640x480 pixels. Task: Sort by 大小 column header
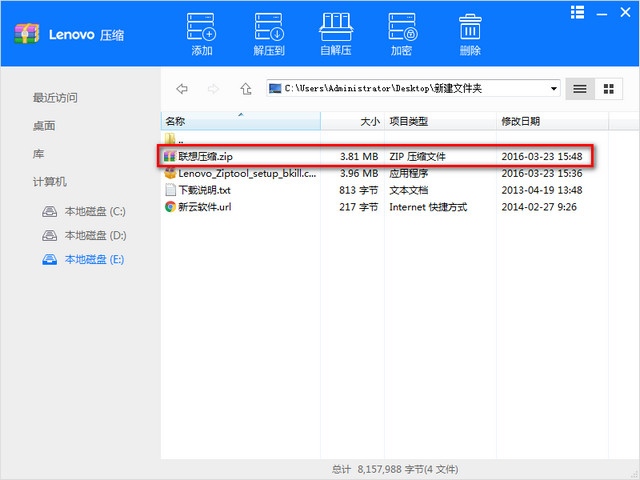pyautogui.click(x=353, y=121)
